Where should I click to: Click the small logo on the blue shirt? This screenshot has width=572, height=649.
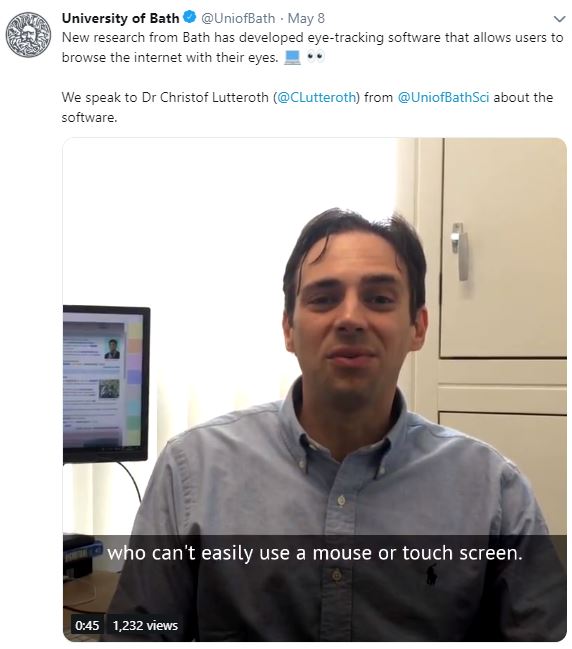pyautogui.click(x=431, y=574)
